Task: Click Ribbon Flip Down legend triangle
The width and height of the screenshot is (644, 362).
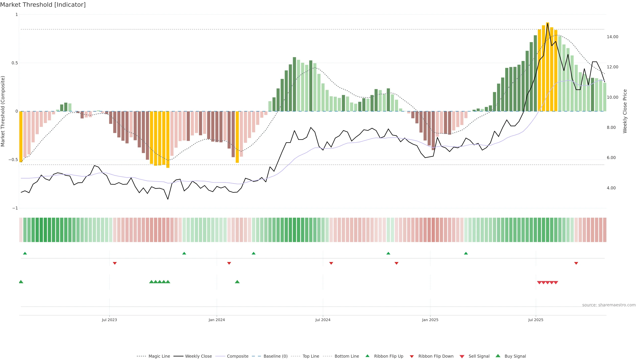Action: 412,356
